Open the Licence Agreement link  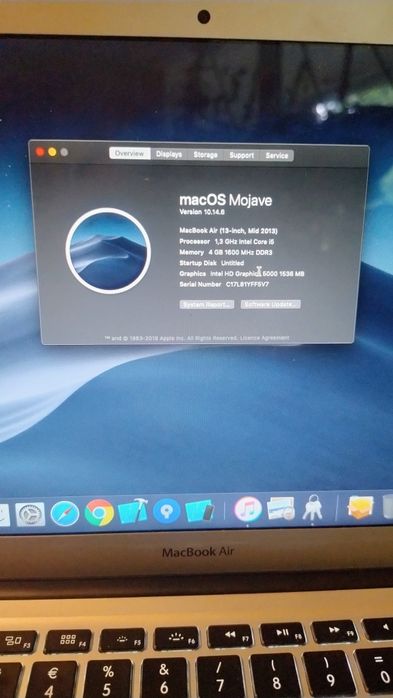tap(264, 338)
